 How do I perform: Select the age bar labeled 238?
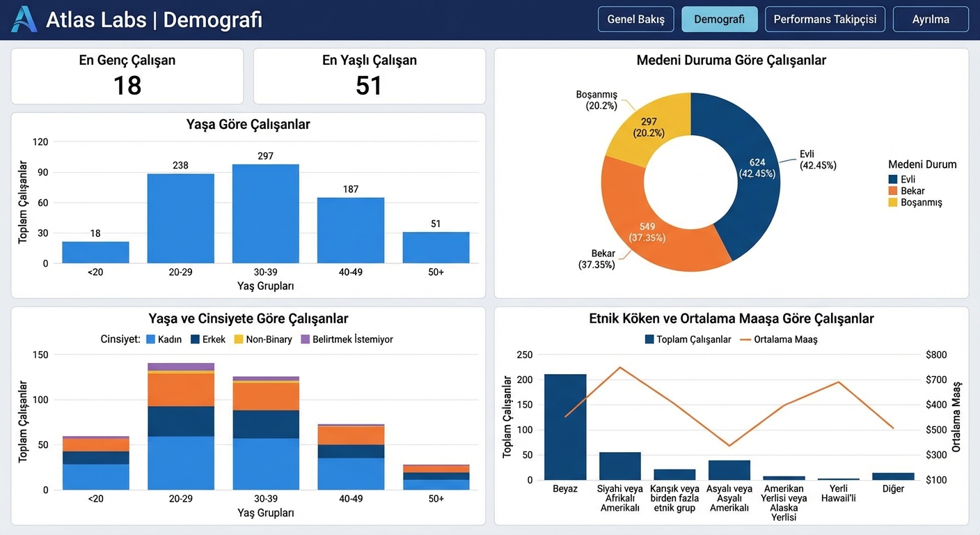tap(180, 218)
